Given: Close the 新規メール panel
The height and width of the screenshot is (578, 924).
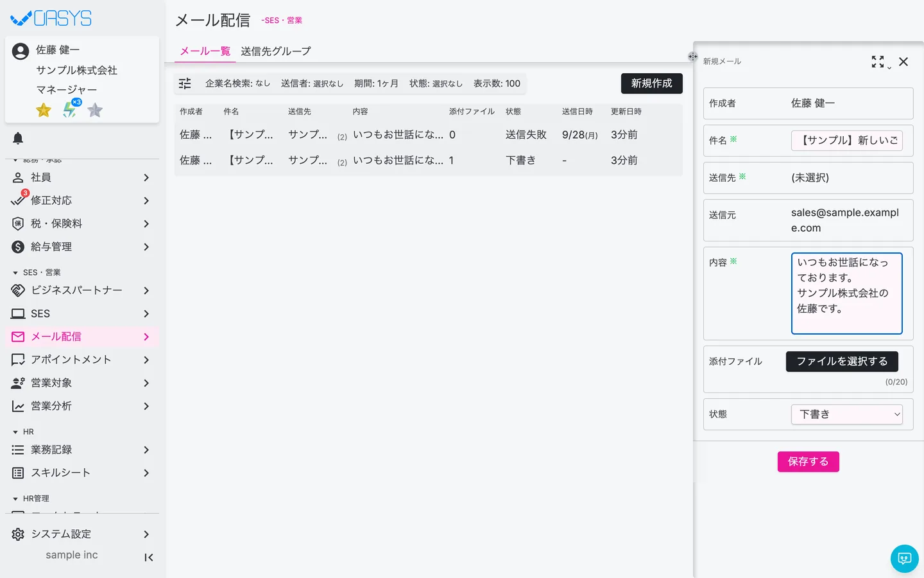Looking at the screenshot, I should click(903, 62).
